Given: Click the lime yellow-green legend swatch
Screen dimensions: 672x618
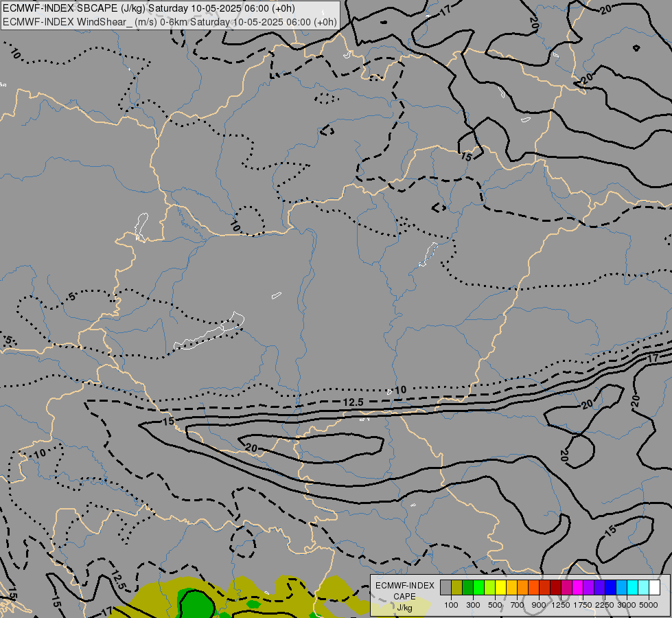Looking at the screenshot, I should 490,588.
